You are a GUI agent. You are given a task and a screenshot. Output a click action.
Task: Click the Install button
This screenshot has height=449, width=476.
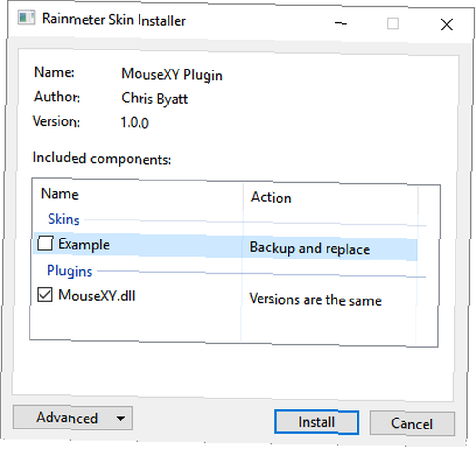[x=317, y=422]
